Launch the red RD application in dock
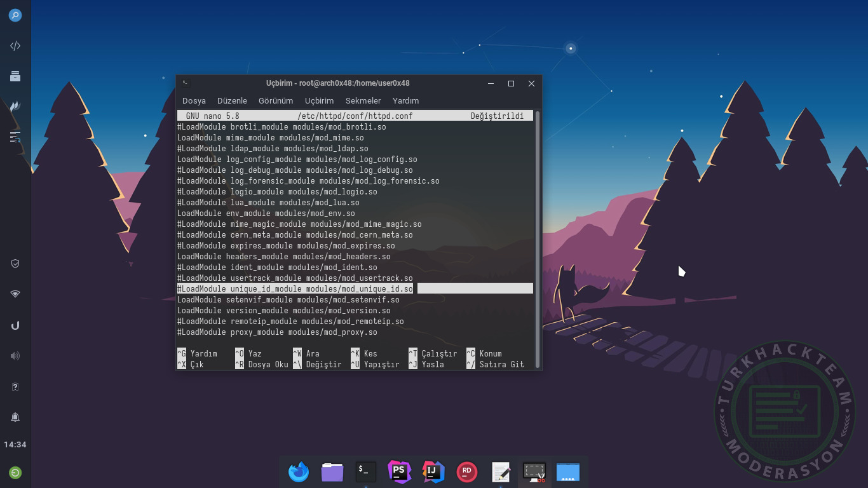The image size is (868, 488). [467, 471]
